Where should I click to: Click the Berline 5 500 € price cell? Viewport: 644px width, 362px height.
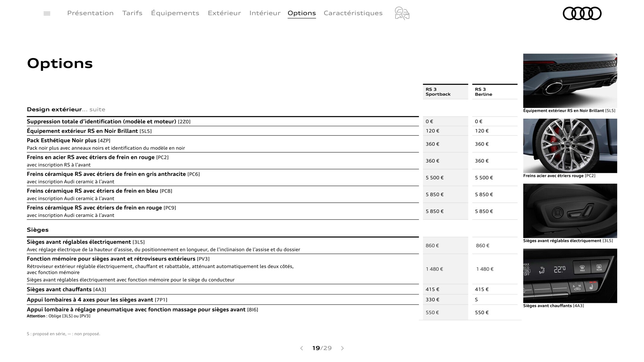pos(495,178)
